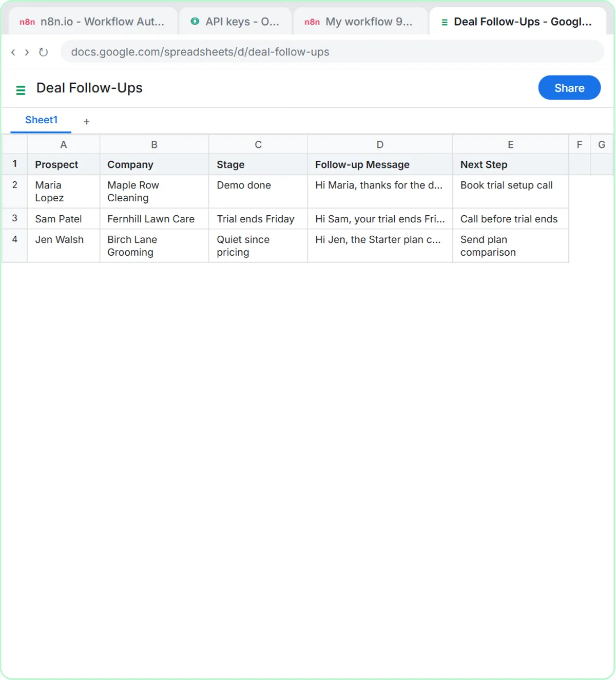Click the OpenAI icon on API keys tab
This screenshot has width=616, height=680.
(195, 22)
